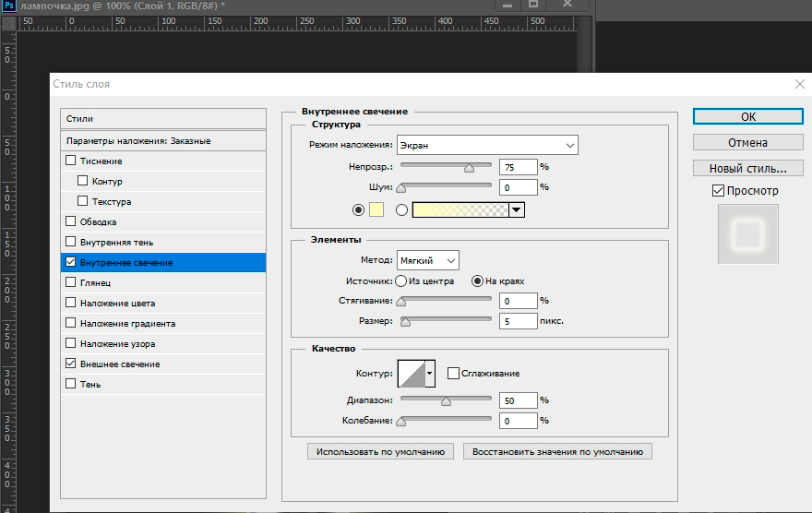Image resolution: width=812 pixels, height=513 pixels.
Task: Select the gradient fill radio button
Action: pyautogui.click(x=401, y=210)
